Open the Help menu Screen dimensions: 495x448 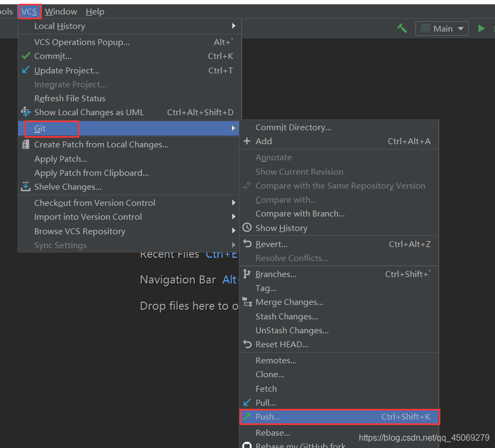point(95,12)
